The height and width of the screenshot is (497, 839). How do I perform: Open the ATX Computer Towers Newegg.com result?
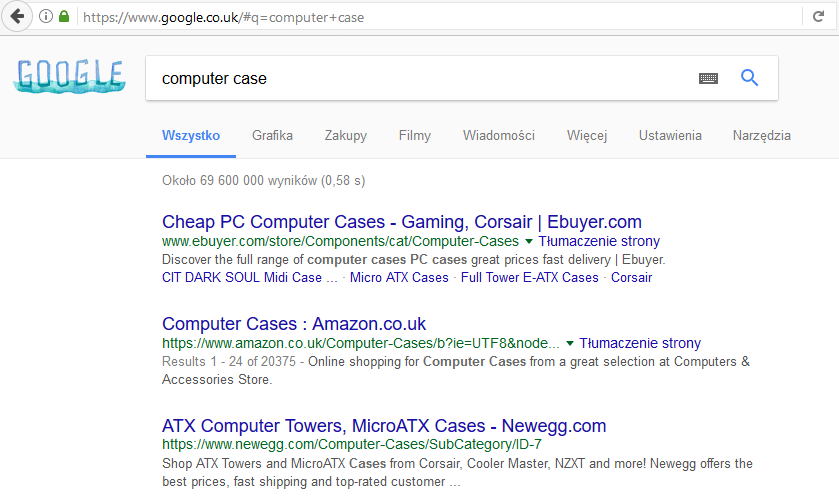pos(384,426)
